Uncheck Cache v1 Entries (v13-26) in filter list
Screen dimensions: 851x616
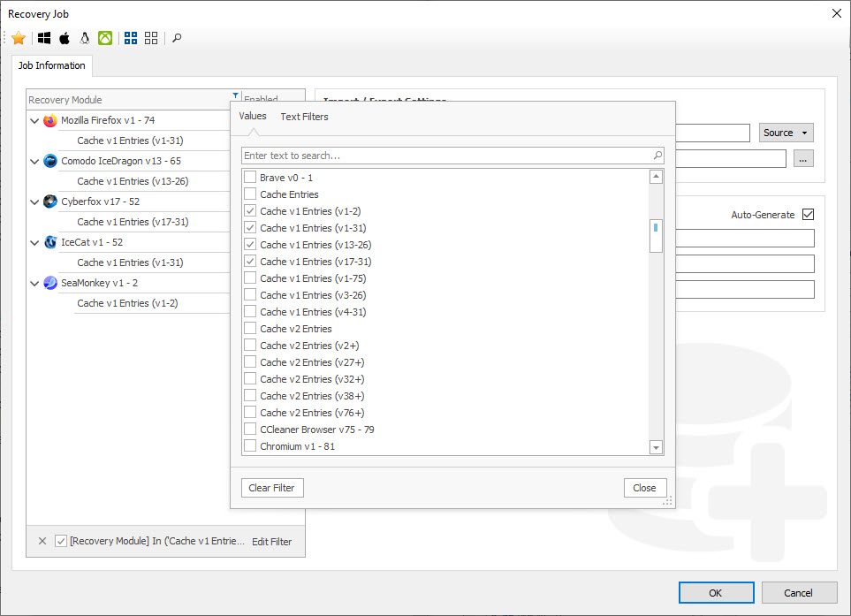tap(250, 245)
